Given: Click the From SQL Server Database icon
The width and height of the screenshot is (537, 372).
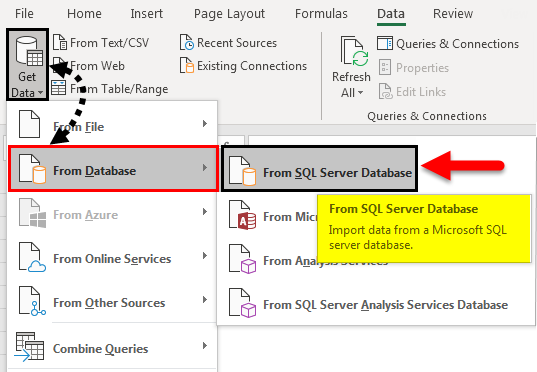Looking at the screenshot, I should 242,170.
